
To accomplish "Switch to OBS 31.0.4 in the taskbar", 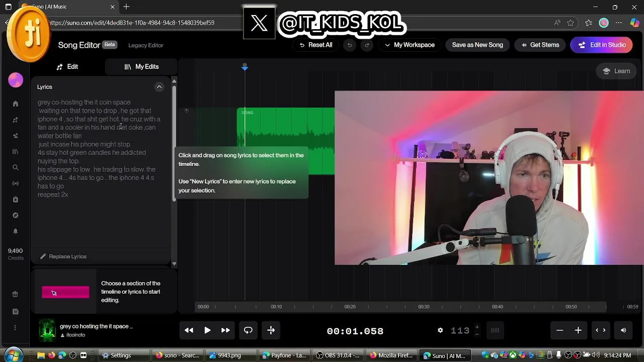I will tap(339, 355).
